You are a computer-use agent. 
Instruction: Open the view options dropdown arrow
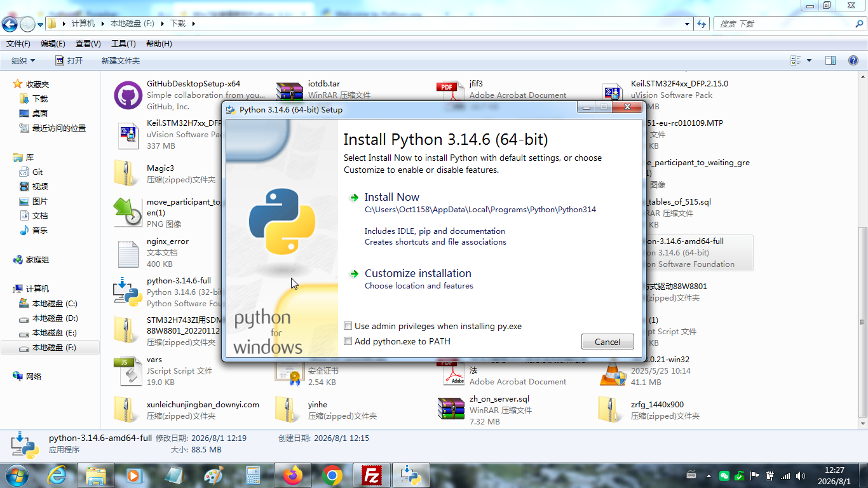coord(809,60)
